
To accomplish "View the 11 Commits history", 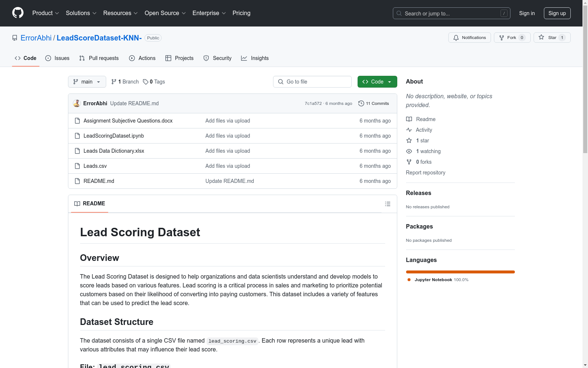I will point(374,103).
